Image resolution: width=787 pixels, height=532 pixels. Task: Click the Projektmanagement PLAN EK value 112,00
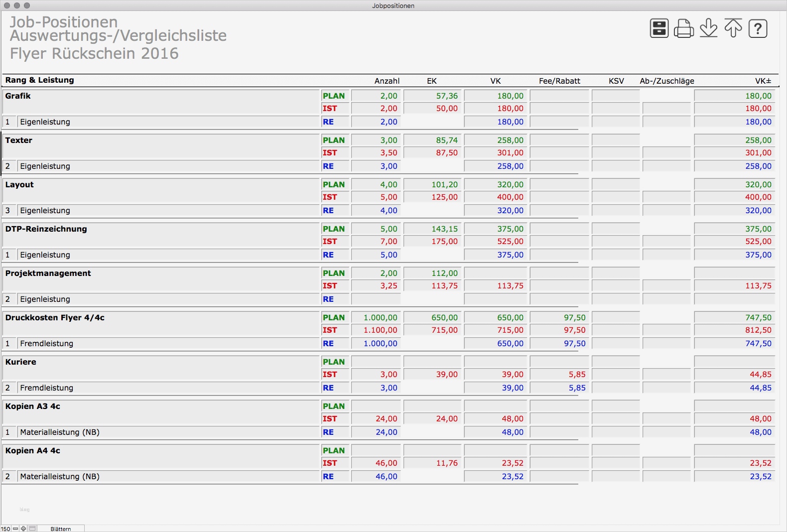(x=432, y=273)
